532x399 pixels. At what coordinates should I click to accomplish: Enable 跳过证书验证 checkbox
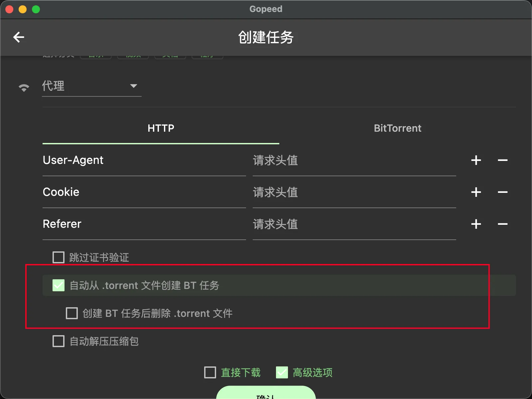[59, 257]
